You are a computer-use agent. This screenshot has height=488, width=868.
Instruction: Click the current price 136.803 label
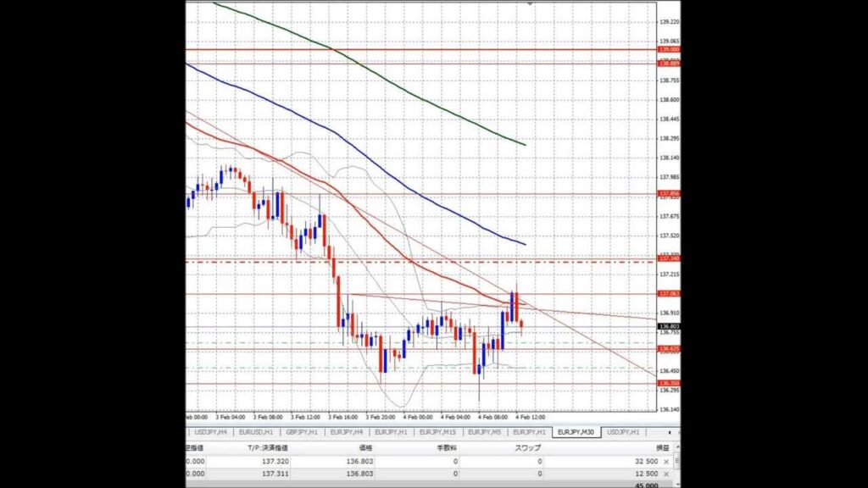tap(669, 326)
